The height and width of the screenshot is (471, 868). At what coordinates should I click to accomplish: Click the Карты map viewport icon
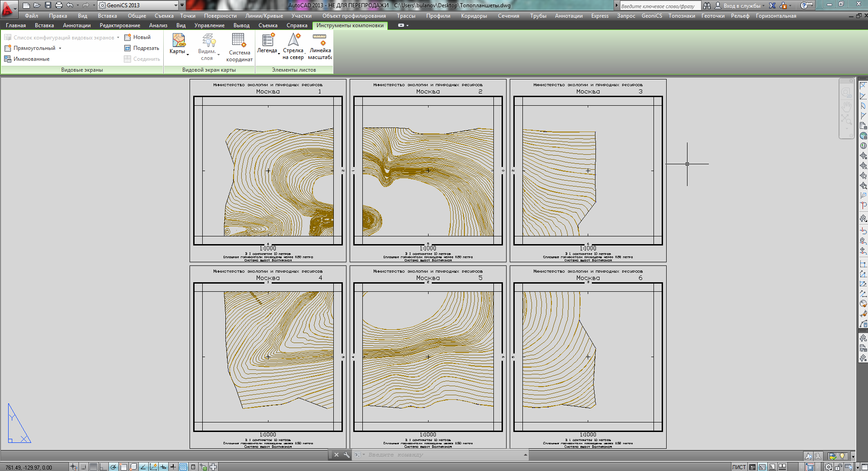pyautogui.click(x=178, y=41)
